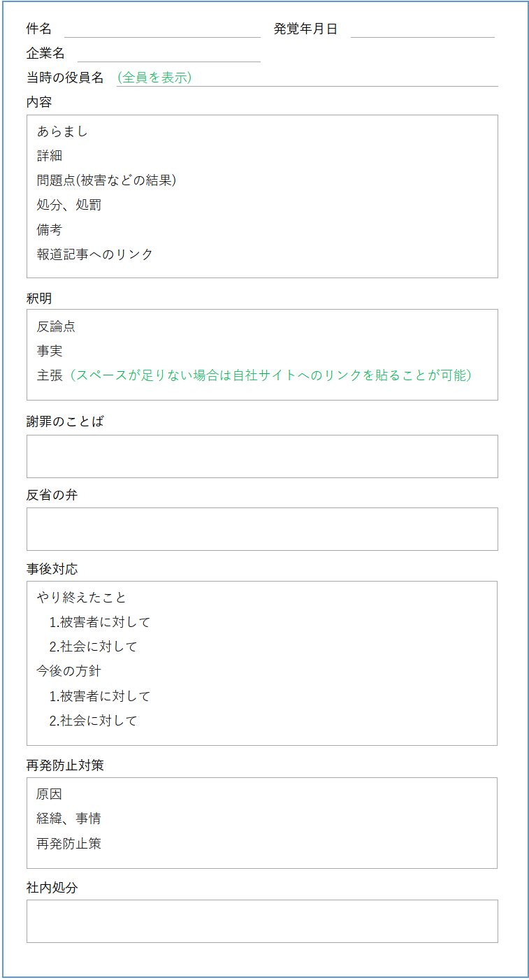Click the 備考 line in 内容 box
Viewport: 529px width, 980px height.
pos(50,229)
